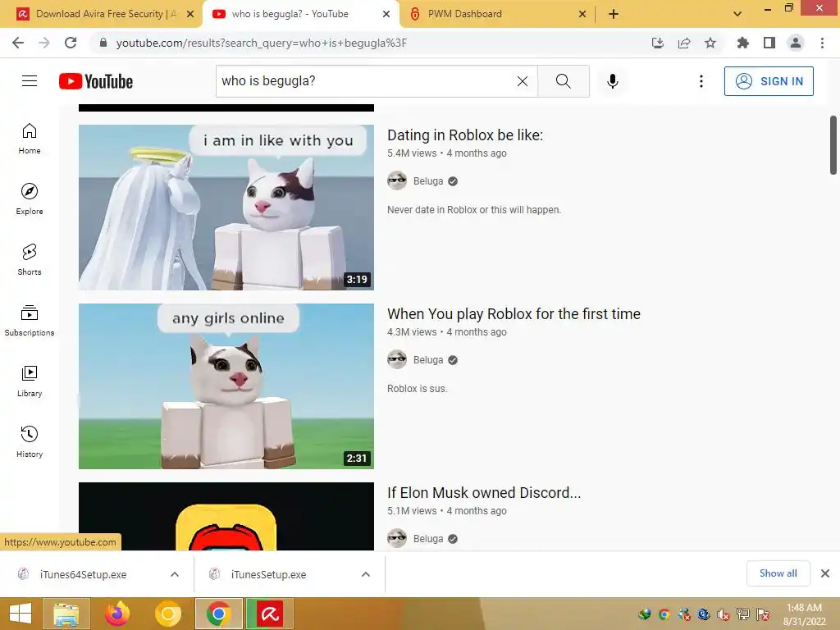Open the Chrome profile avatar

tap(796, 43)
